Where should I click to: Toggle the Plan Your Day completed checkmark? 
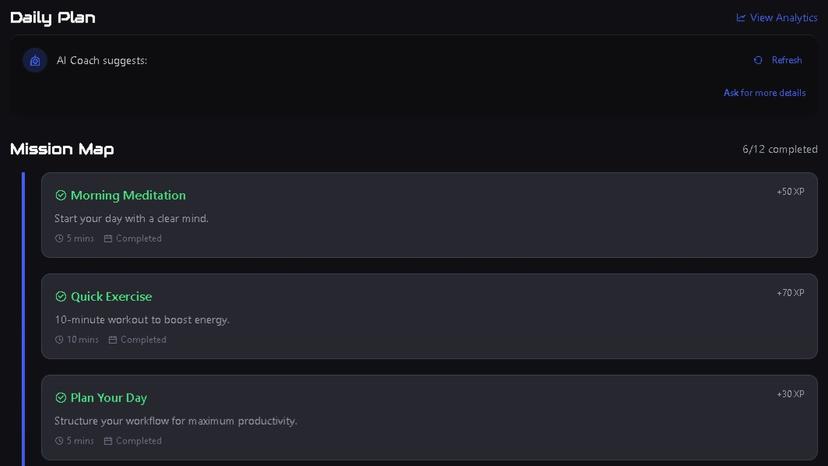click(x=61, y=398)
